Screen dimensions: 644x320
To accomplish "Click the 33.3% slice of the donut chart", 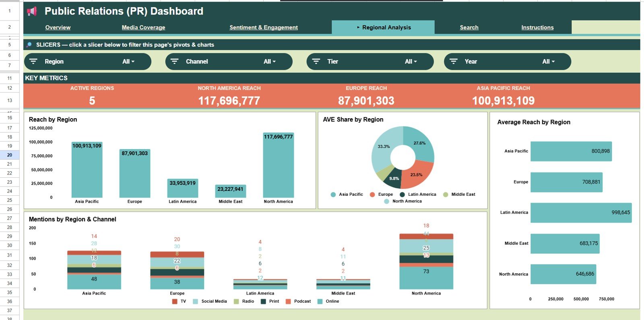I will tap(384, 149).
